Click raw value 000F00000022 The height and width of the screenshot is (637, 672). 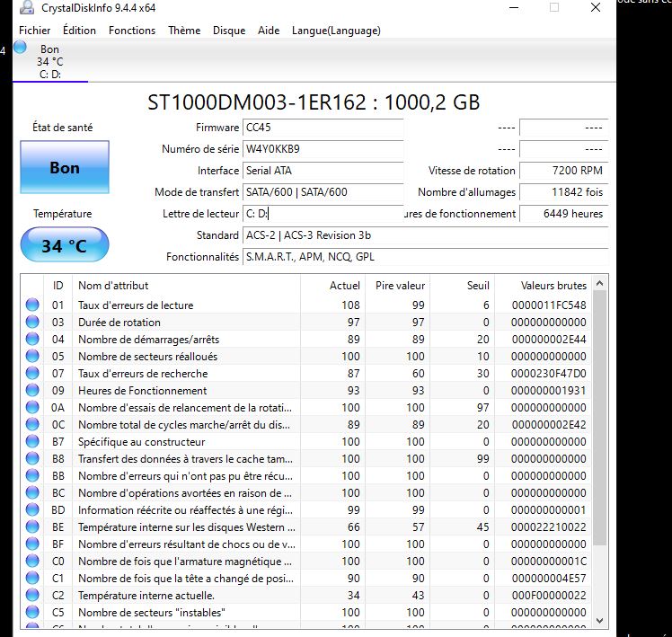pos(549,596)
